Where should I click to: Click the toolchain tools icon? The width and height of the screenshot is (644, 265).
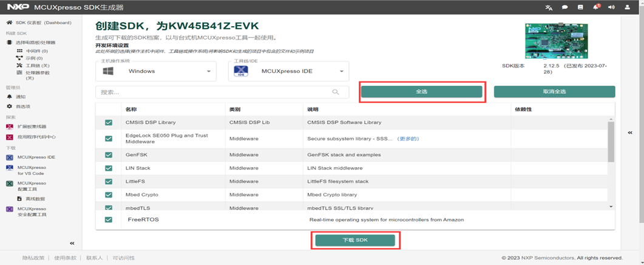pos(19,66)
